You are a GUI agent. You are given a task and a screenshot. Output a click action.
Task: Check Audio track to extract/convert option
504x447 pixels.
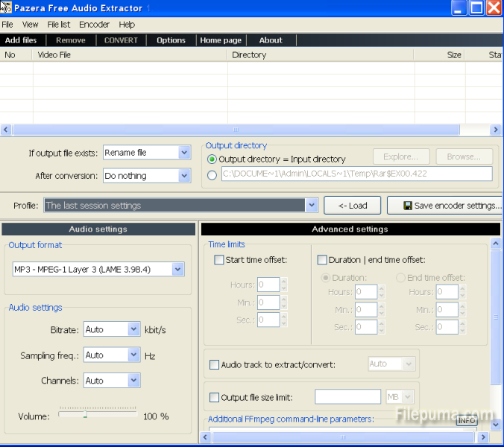[x=215, y=364]
